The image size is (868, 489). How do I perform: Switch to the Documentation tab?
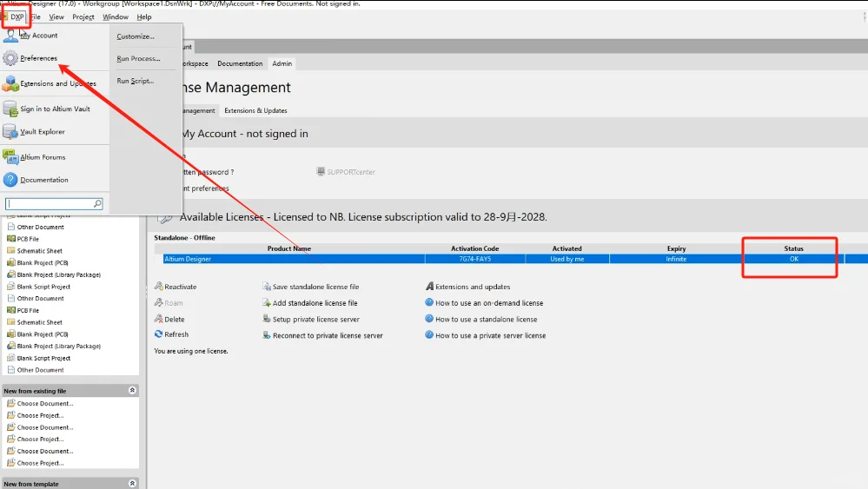[x=240, y=63]
